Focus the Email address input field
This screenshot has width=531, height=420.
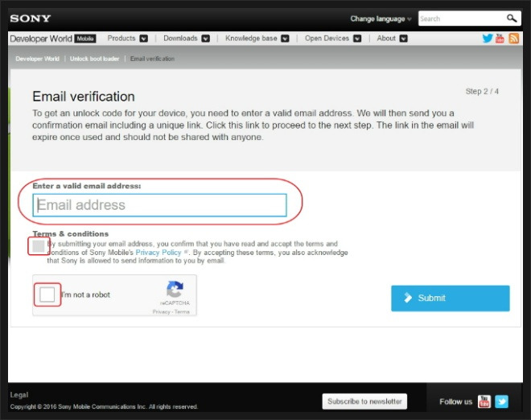pos(159,205)
